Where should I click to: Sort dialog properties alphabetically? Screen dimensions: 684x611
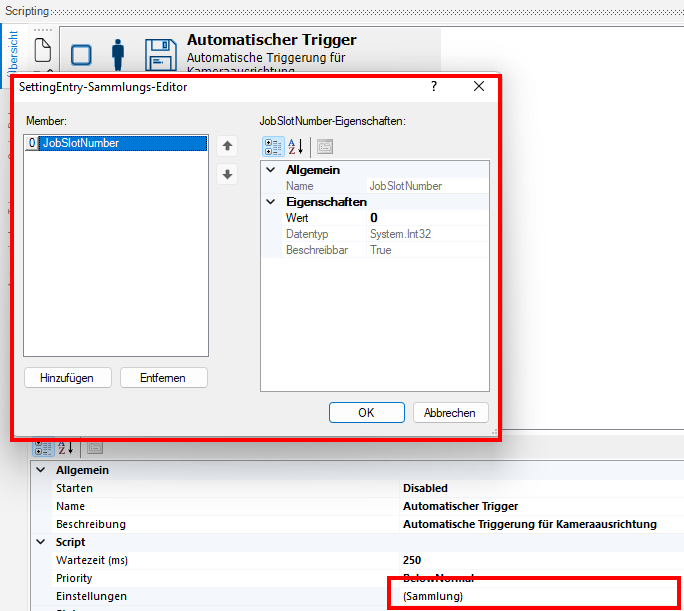click(296, 146)
